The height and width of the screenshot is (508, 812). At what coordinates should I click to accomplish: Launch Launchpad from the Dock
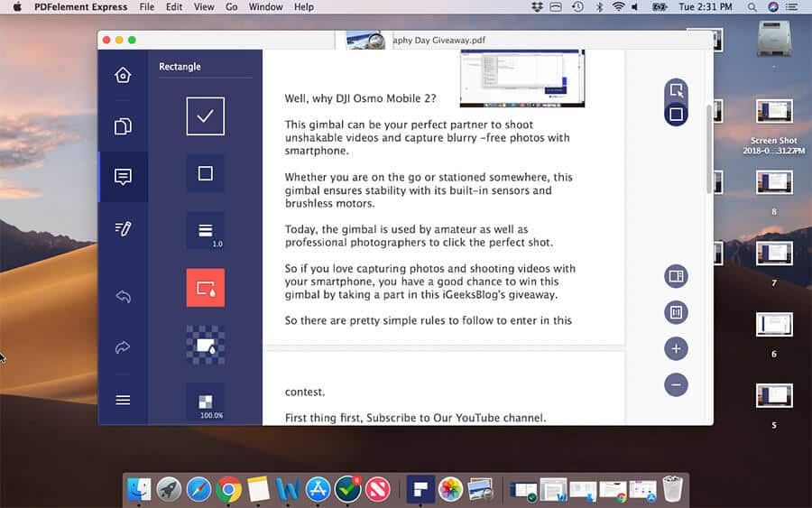pyautogui.click(x=169, y=489)
